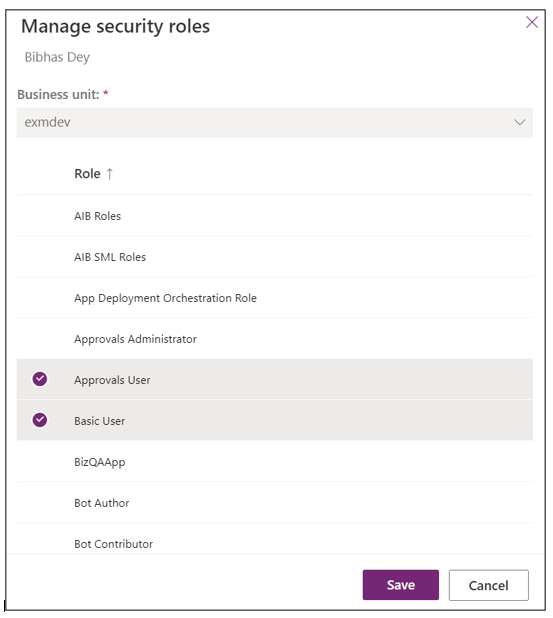Screen dimensions: 553x618
Task: Select App Deployment Orchestration Role
Action: coord(274,298)
